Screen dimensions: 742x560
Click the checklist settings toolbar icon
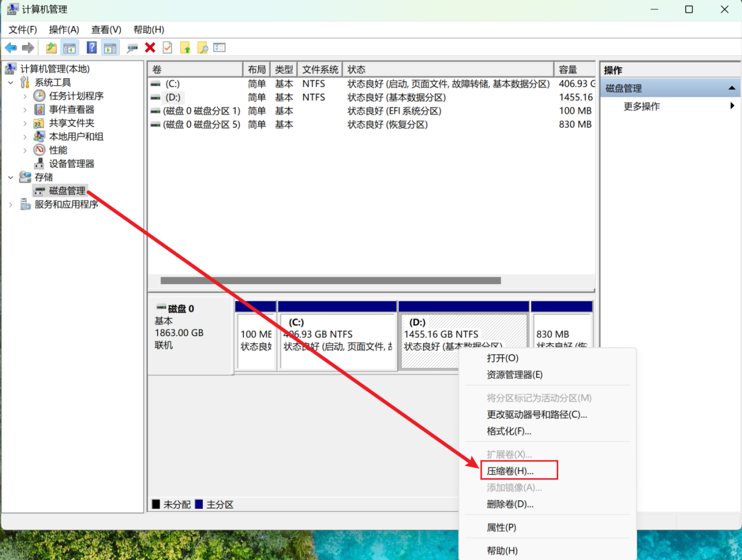(219, 48)
